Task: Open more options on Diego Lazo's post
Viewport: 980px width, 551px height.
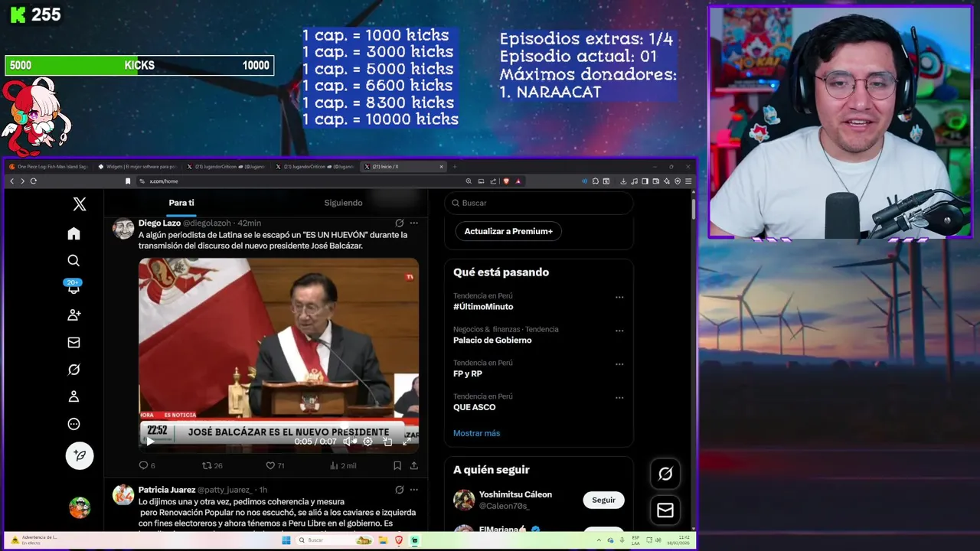Action: point(414,223)
